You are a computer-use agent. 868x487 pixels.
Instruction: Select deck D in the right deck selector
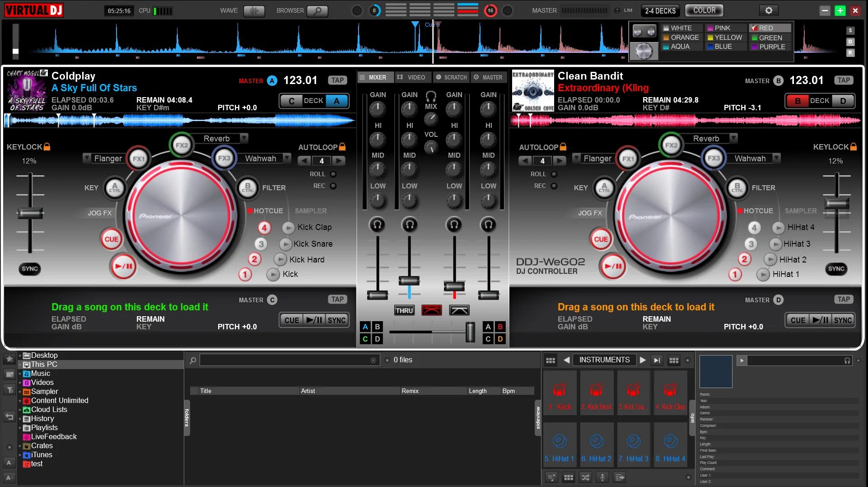point(843,101)
